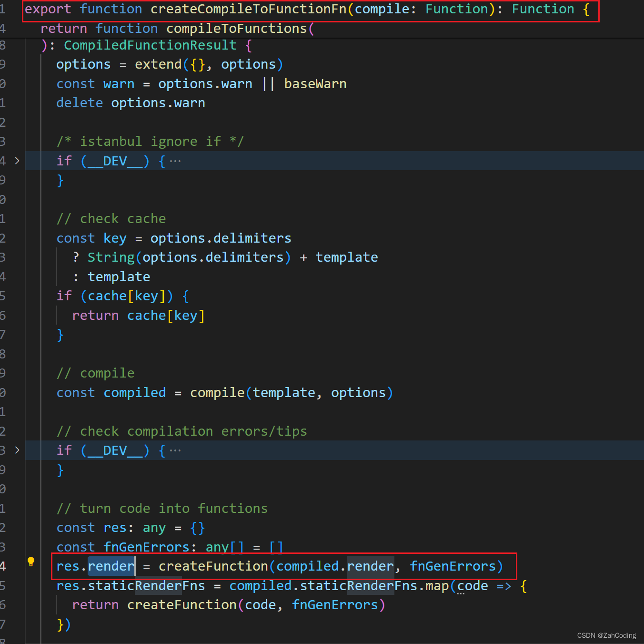Click 'return cache[key]' statement

[139, 316]
